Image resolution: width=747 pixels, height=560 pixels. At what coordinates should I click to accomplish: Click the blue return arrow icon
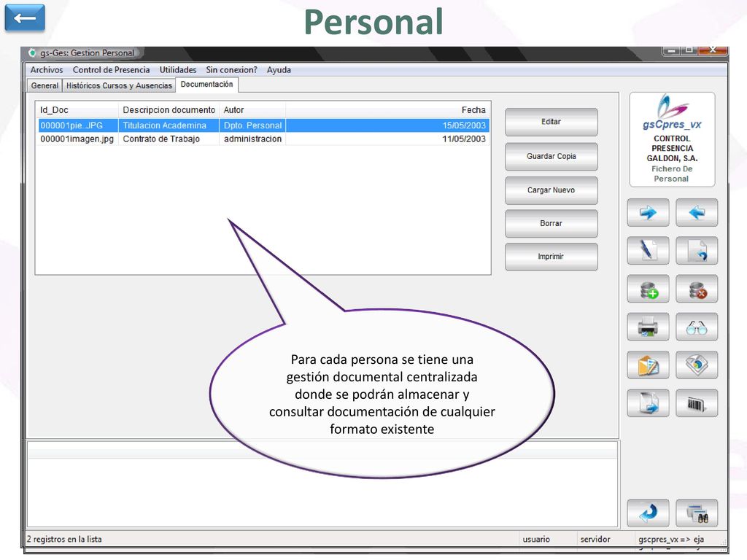[x=648, y=513]
